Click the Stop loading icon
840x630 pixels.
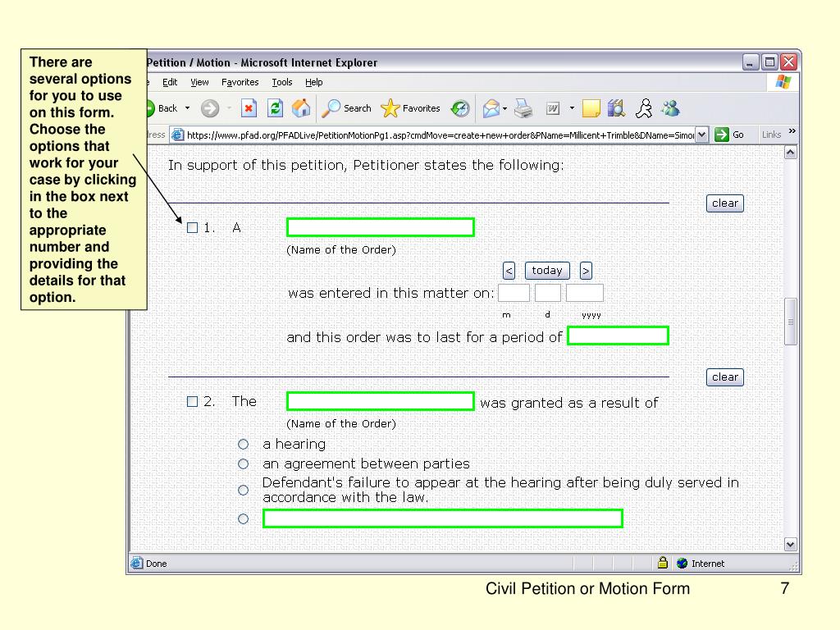(249, 109)
